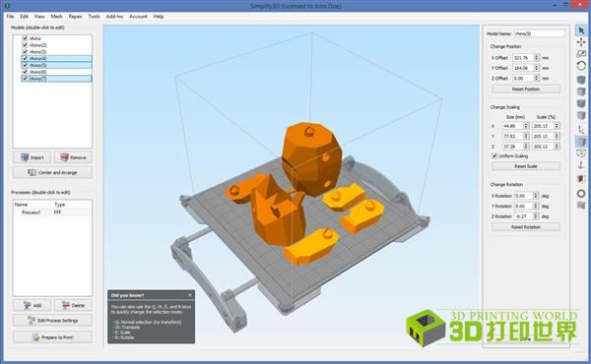Open the Add-Ins menu
591x364 pixels.
coord(114,17)
